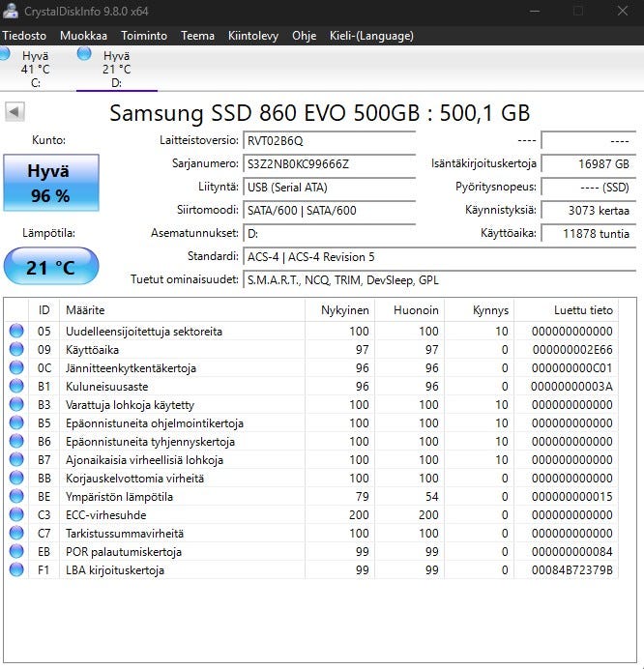Click the Hyvä 96 % health status button
The image size is (644, 669).
click(50, 184)
